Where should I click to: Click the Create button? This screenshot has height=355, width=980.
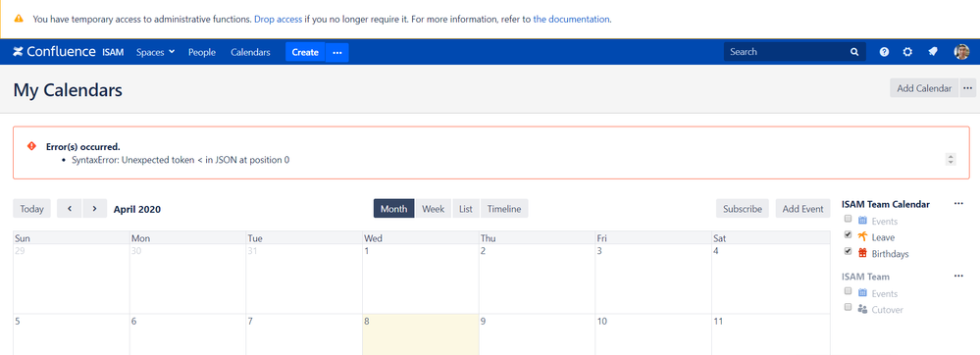pos(306,53)
